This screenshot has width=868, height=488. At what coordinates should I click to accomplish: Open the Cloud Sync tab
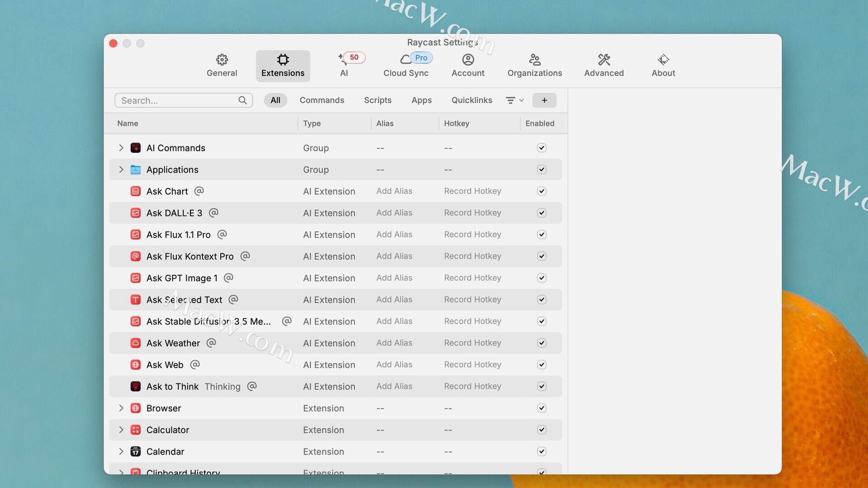click(x=406, y=66)
